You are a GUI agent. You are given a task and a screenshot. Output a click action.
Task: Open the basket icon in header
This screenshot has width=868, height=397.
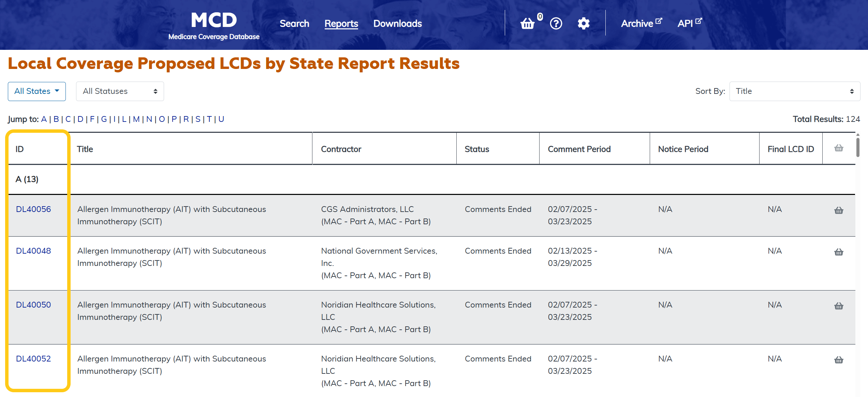tap(527, 24)
